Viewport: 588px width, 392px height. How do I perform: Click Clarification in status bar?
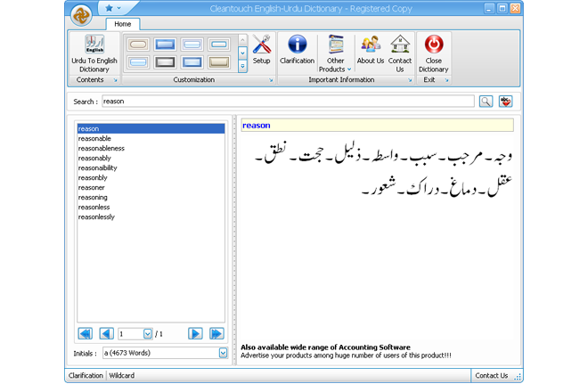(x=86, y=375)
